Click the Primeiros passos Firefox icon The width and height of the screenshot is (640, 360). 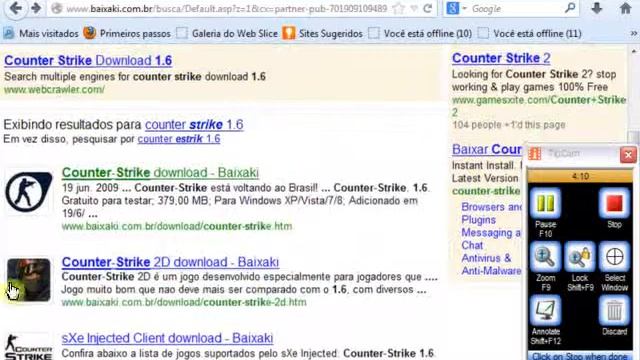[89, 33]
